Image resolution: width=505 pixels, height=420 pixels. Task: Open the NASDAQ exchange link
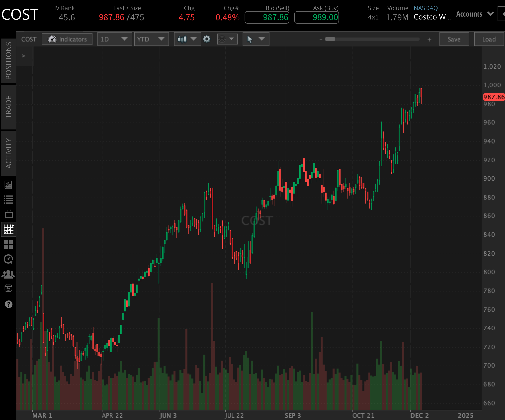[425, 8]
